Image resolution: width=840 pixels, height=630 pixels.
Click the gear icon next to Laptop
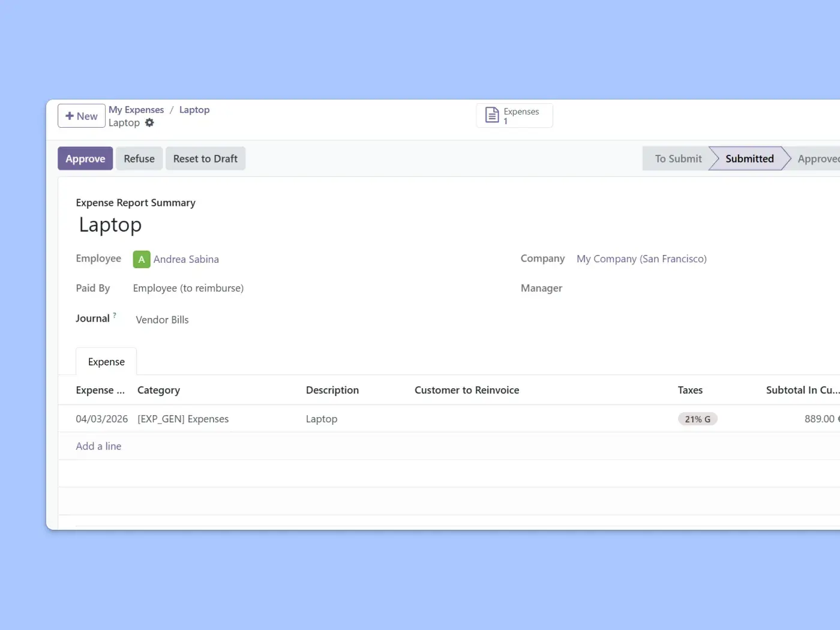[x=149, y=122]
